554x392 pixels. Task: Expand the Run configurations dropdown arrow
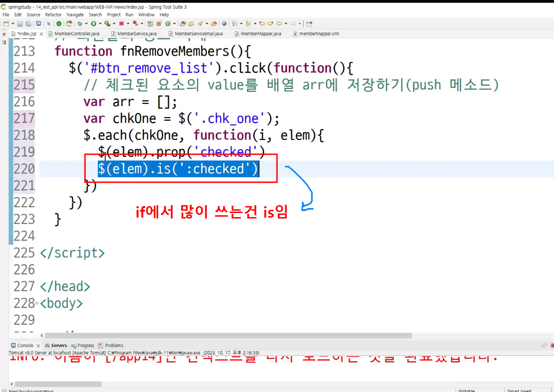click(100, 23)
